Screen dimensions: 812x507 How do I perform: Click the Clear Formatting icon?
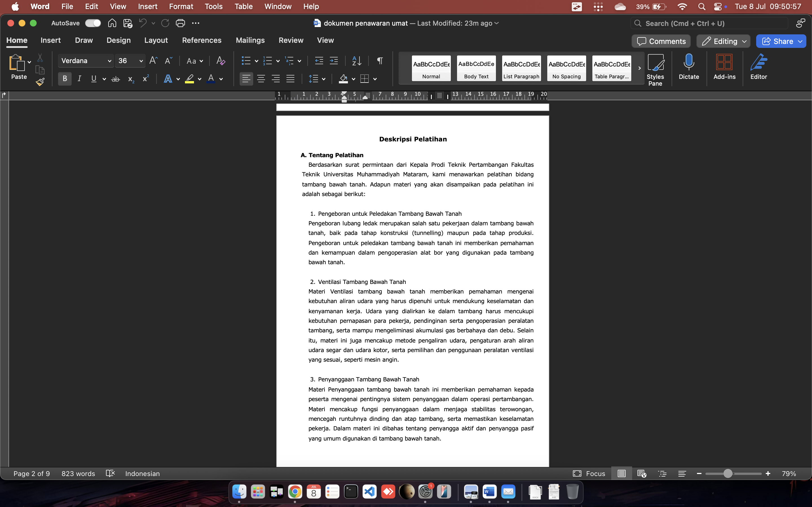[x=220, y=61]
